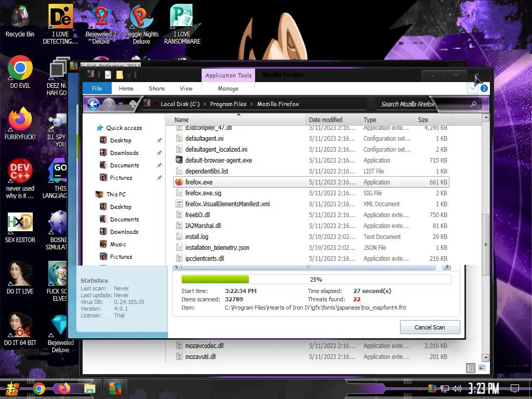Open the I LOVE RANSOMWARE desktop shortcut
The image size is (532, 399).
click(x=182, y=24)
